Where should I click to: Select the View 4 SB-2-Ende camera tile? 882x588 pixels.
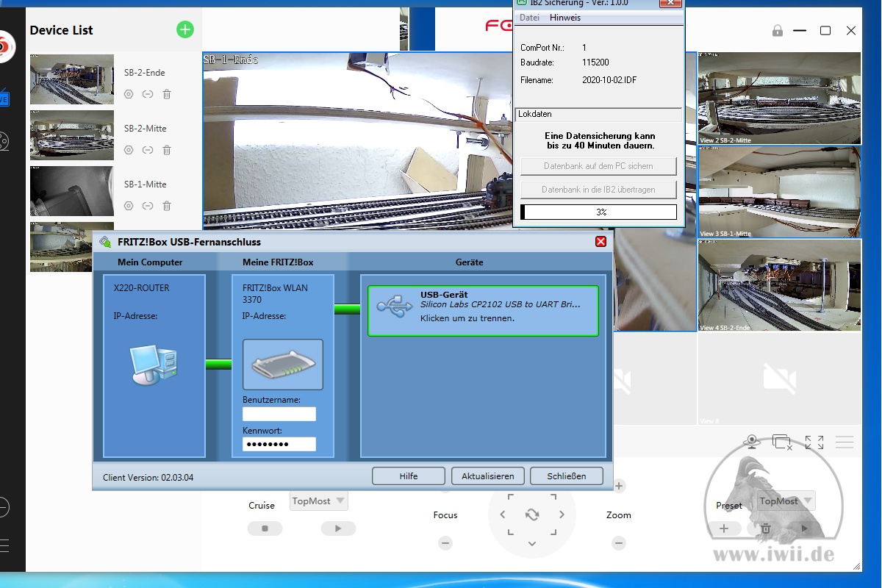coord(779,285)
